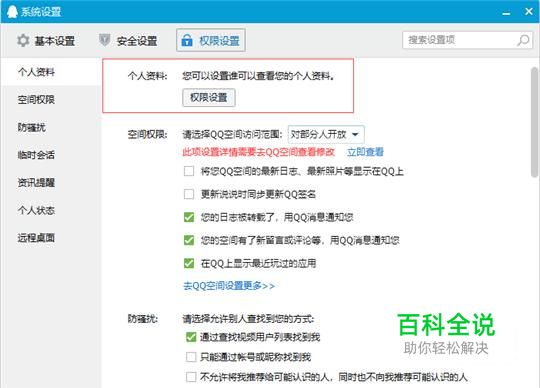Click the vertical scrollbar thumb
The image size is (540, 388).
(x=534, y=123)
